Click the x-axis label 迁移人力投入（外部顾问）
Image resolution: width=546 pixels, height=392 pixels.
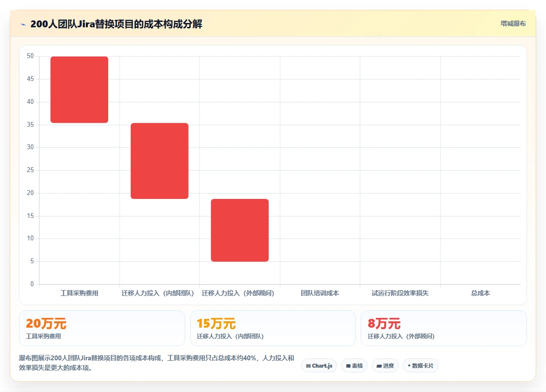tap(238, 293)
